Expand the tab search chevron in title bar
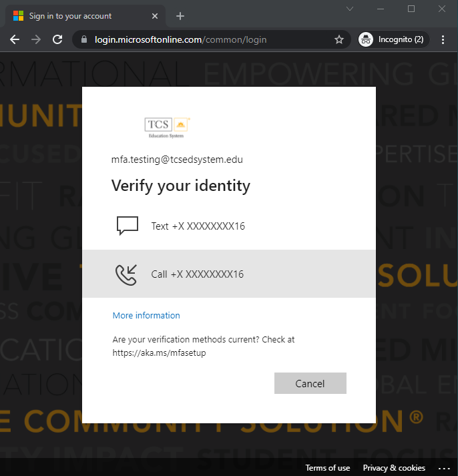Image resolution: width=458 pixels, height=476 pixels. click(350, 9)
